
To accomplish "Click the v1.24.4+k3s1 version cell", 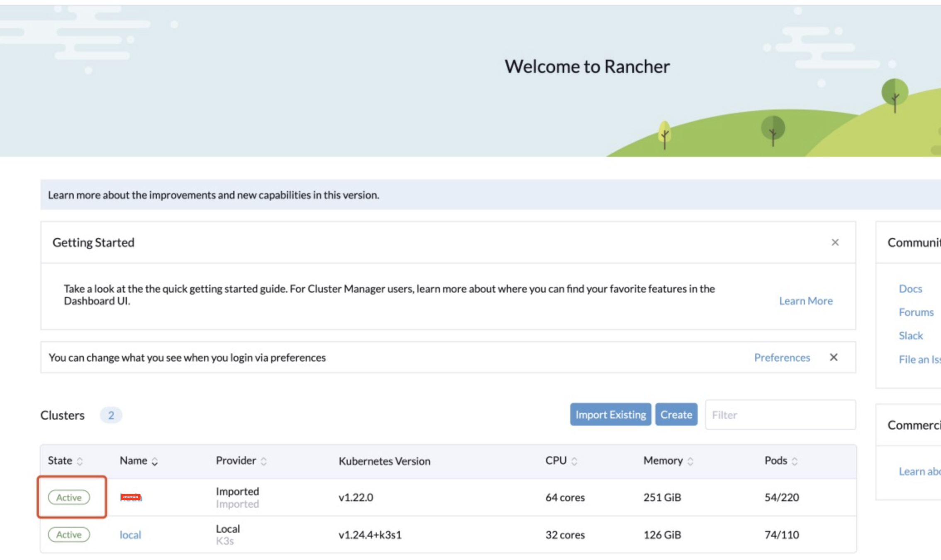I will click(370, 535).
